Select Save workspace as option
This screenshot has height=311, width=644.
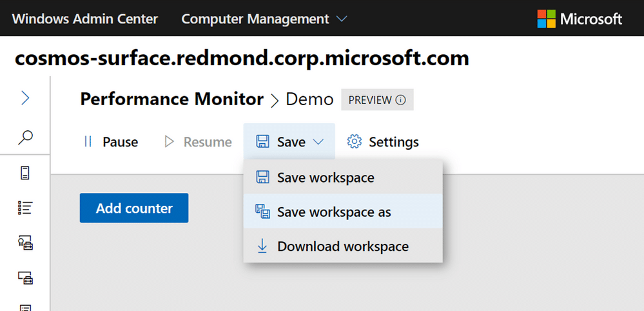(334, 212)
